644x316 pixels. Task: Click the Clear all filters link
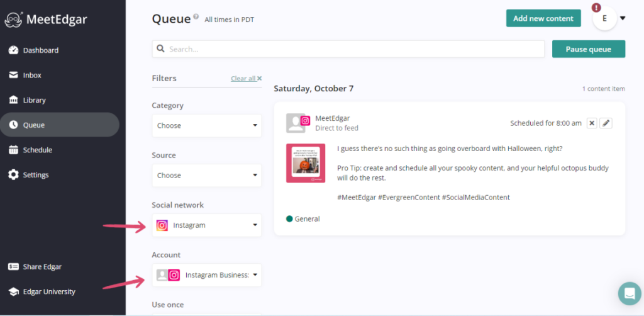pyautogui.click(x=246, y=79)
